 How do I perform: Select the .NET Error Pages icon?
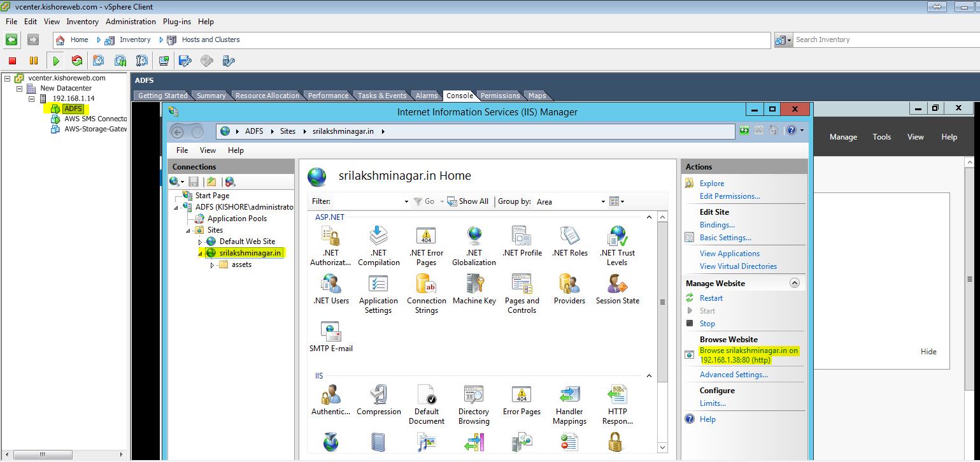coord(426,246)
